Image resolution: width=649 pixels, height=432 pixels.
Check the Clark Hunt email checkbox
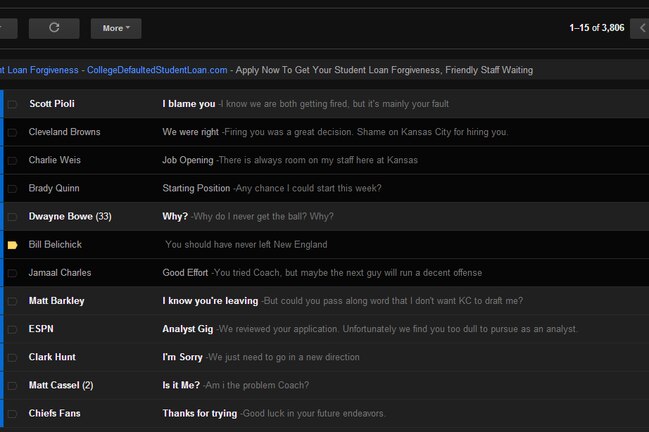[x=12, y=358]
